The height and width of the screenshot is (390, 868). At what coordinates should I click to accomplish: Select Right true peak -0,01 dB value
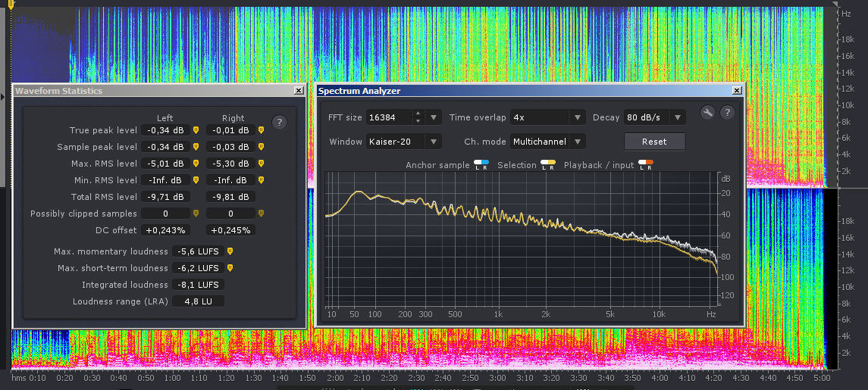coord(231,130)
